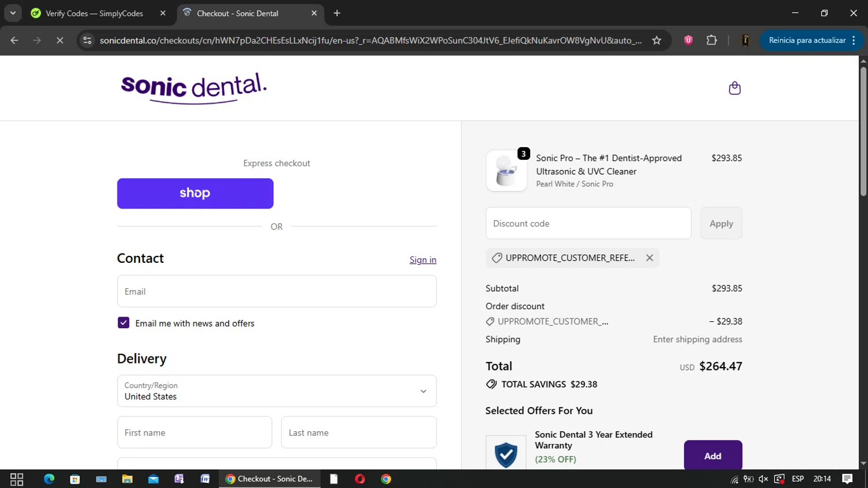Uncheck Email me with news and offers
Image resolution: width=868 pixels, height=488 pixels.
[123, 323]
